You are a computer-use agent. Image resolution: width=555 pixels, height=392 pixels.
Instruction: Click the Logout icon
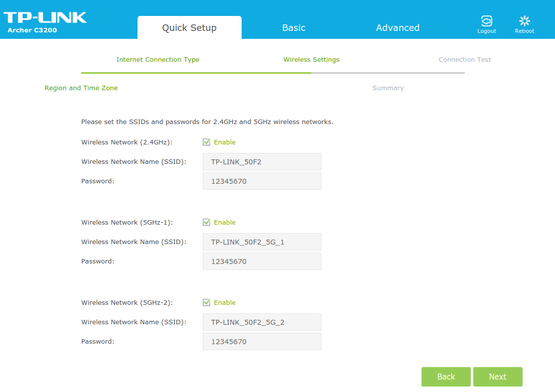tap(486, 21)
